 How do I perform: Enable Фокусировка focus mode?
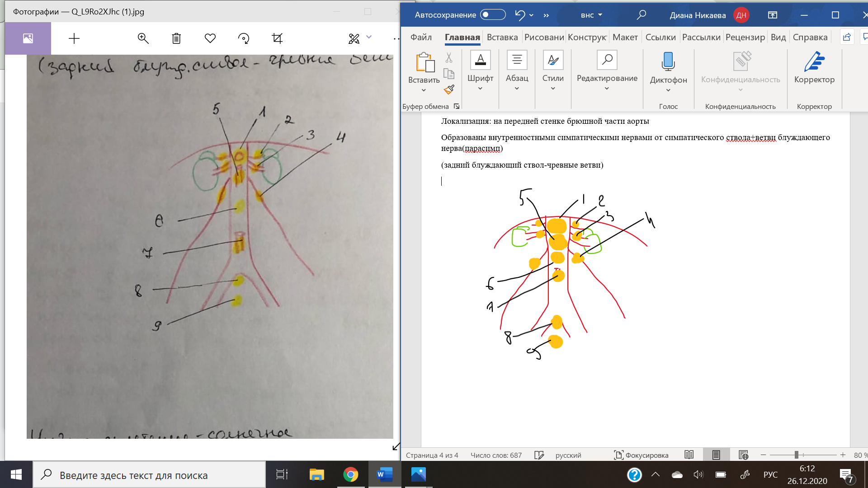(641, 455)
